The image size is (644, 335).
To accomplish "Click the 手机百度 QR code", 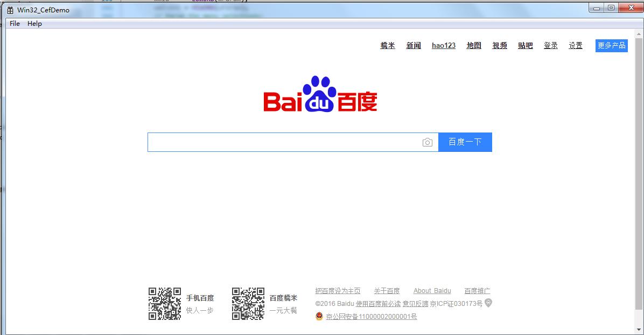I will pos(165,303).
